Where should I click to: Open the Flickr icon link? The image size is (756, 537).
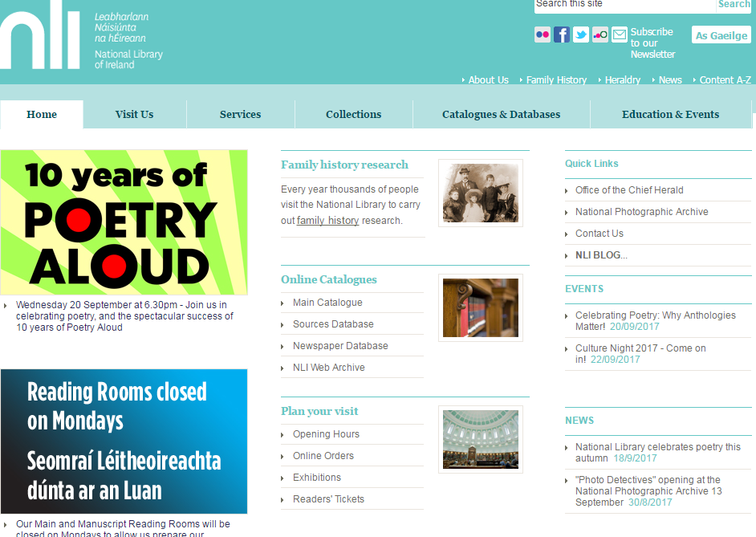[x=543, y=35]
